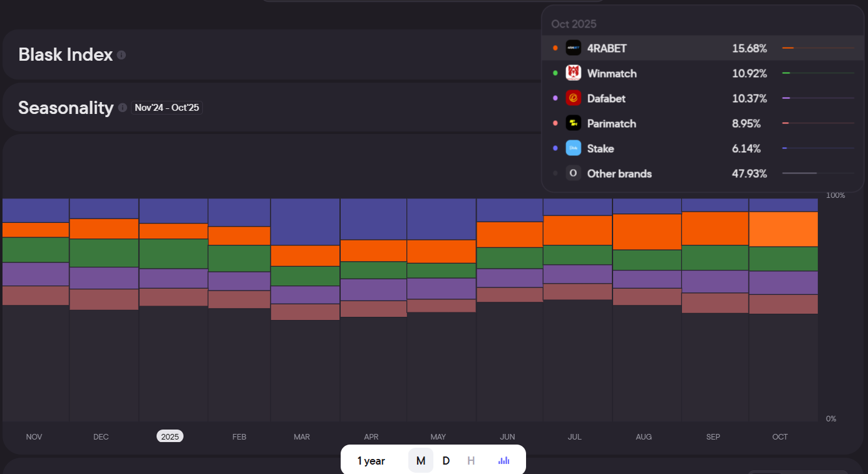Click the Stake brand logo
The height and width of the screenshot is (474, 868).
click(573, 148)
